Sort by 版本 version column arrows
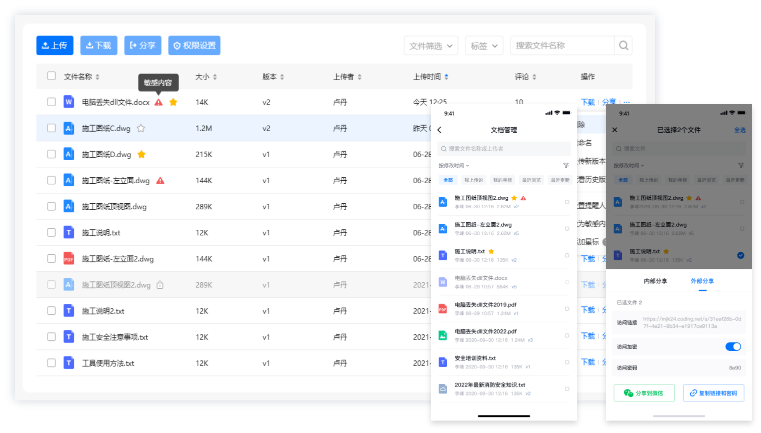This screenshot has height=433, width=761. click(x=282, y=77)
